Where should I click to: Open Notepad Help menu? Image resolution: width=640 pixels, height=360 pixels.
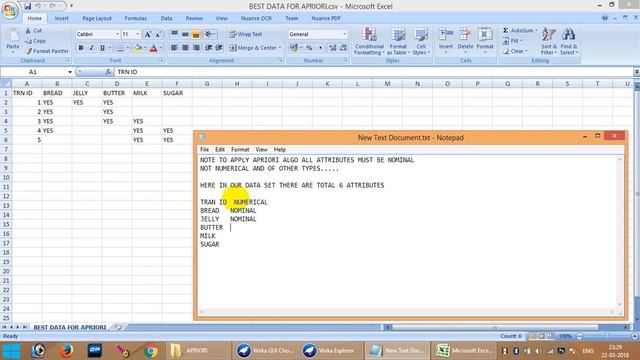point(280,149)
